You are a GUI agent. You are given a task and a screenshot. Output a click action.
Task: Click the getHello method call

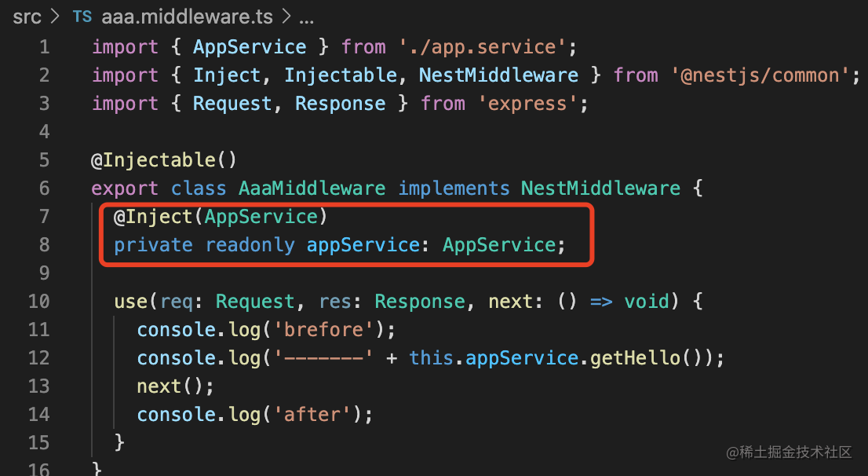click(x=635, y=357)
